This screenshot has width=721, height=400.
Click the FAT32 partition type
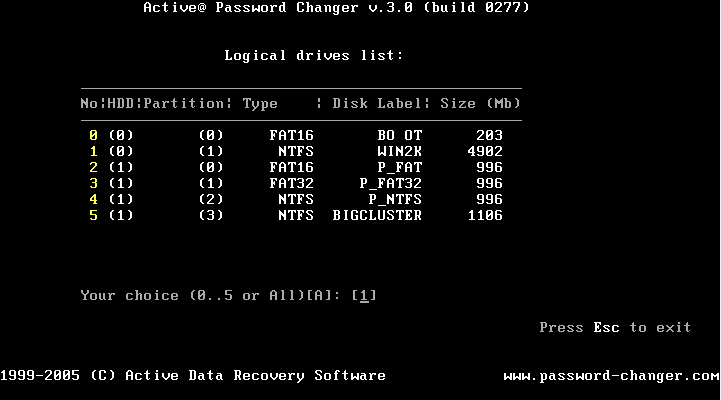tap(292, 183)
